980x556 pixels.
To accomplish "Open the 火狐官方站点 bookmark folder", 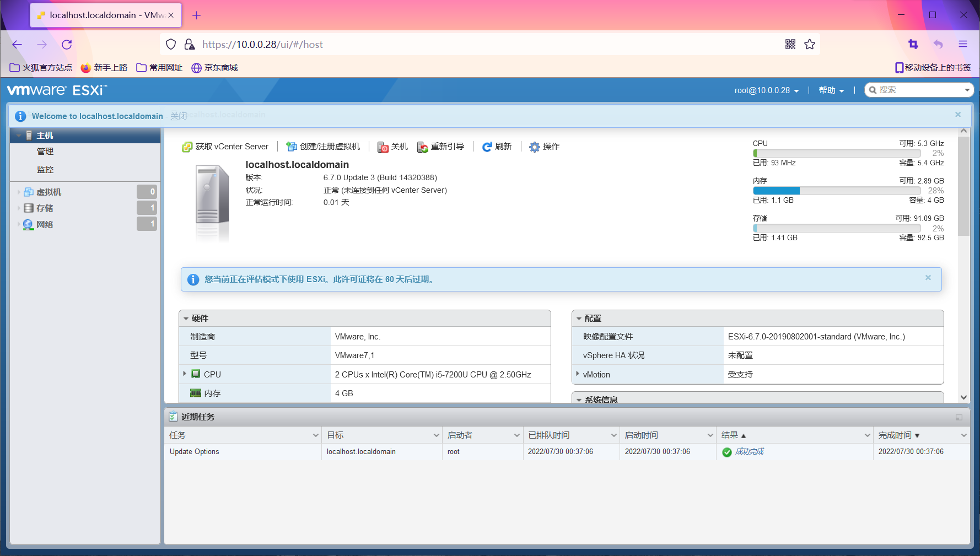I will pyautogui.click(x=41, y=68).
